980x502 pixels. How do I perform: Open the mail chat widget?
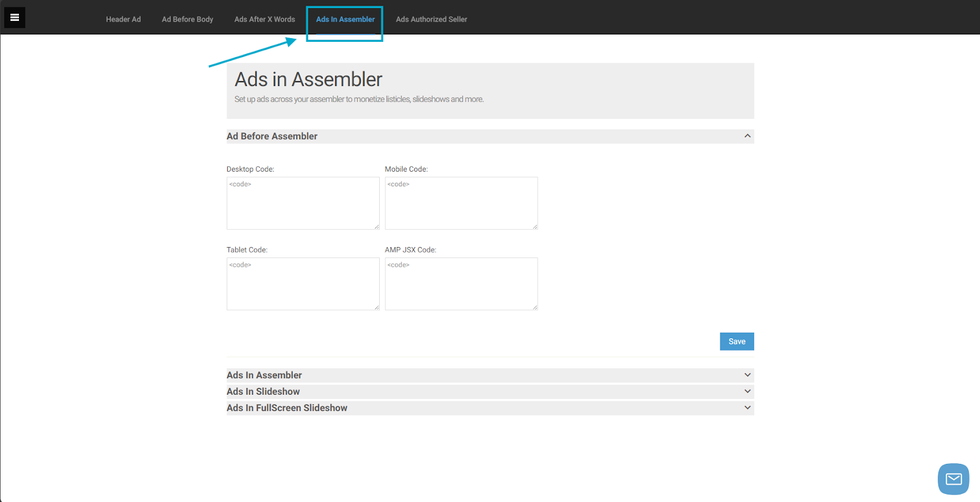[952, 478]
